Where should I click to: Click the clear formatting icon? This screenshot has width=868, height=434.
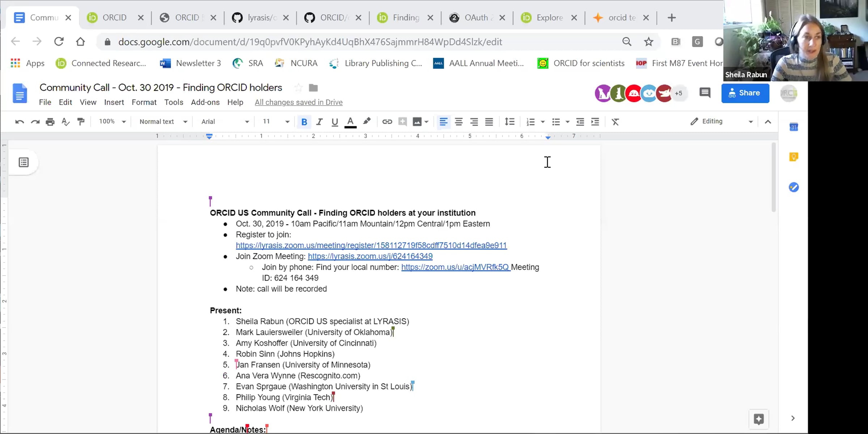tap(615, 122)
